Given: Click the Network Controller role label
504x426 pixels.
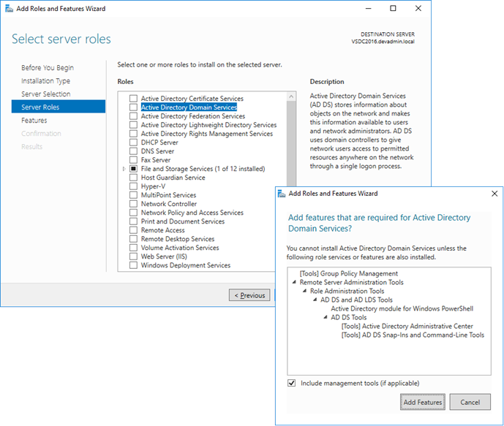Looking at the screenshot, I should pos(169,204).
